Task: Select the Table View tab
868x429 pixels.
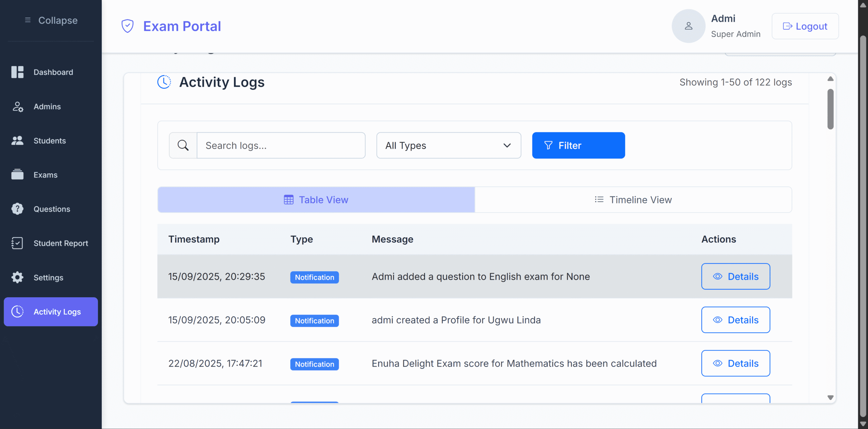Action: tap(316, 200)
